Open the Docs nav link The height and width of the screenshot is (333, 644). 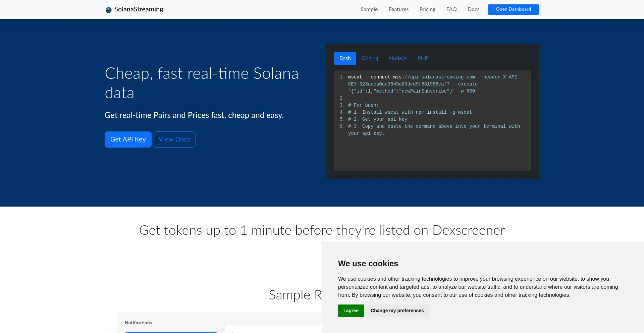473,9
